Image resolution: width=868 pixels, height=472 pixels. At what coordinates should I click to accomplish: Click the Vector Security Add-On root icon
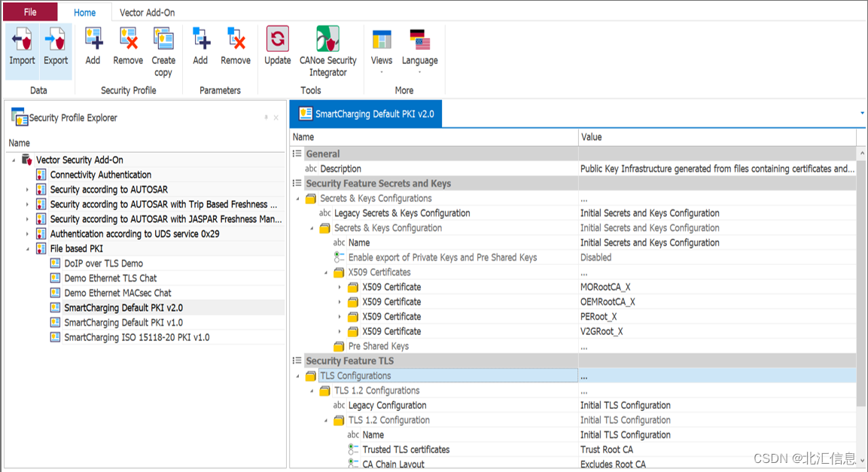26,160
